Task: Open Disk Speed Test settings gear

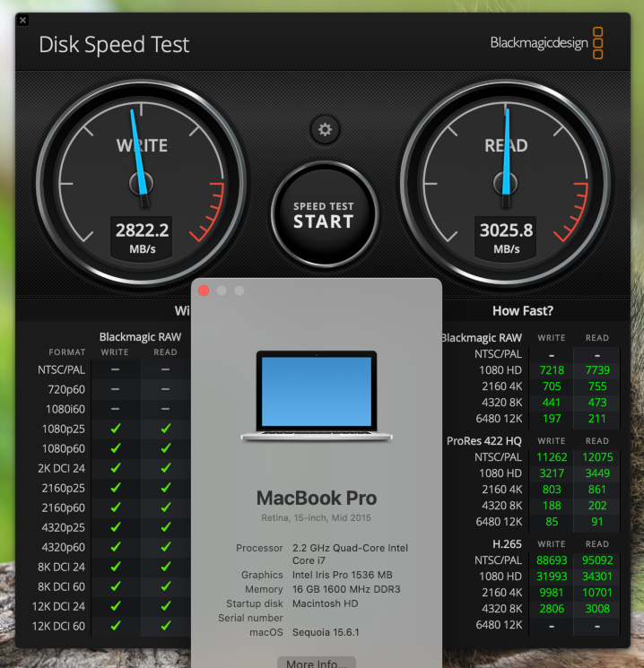Action: 325,129
